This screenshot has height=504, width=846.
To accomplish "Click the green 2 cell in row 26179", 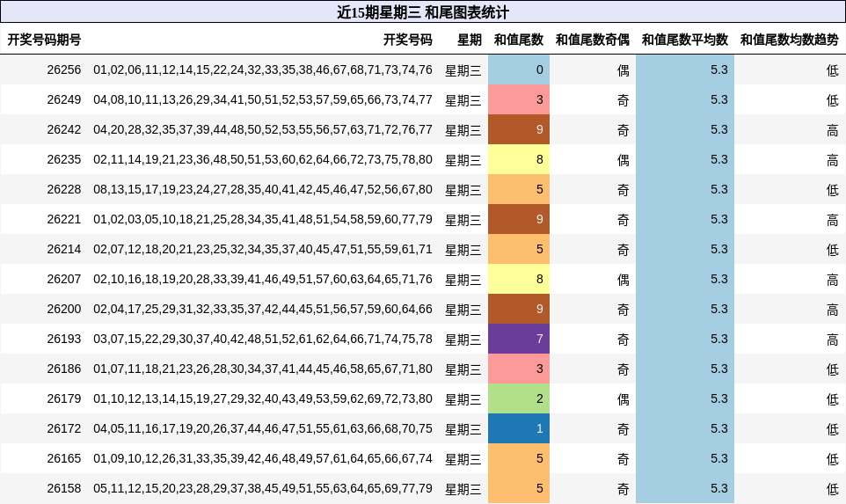I will point(519,398).
